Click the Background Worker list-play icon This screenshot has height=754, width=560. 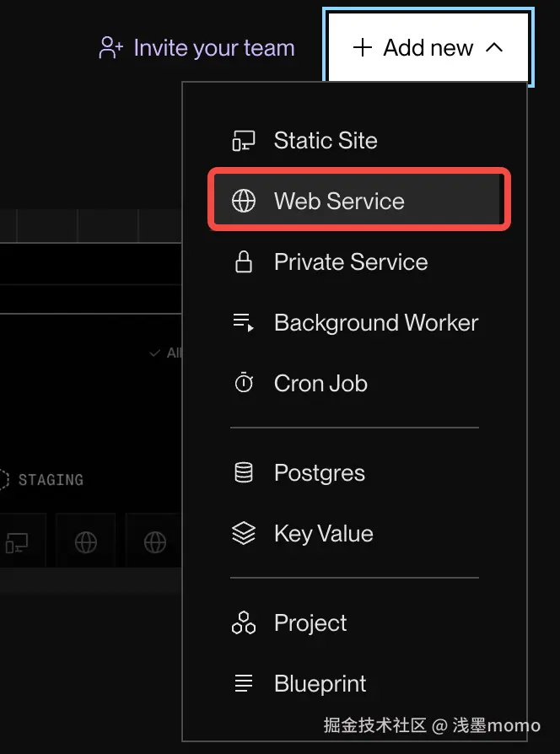(244, 323)
